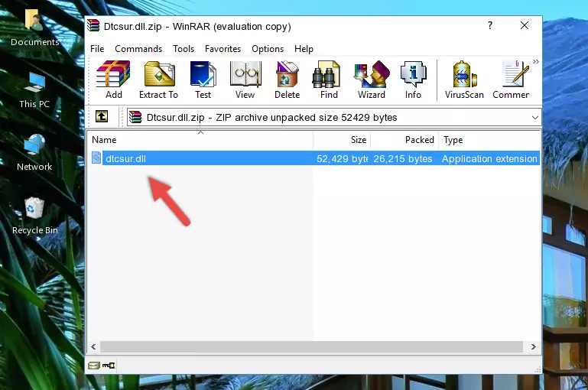
Task: Click the WinRAR title bar help button
Action: (490, 25)
